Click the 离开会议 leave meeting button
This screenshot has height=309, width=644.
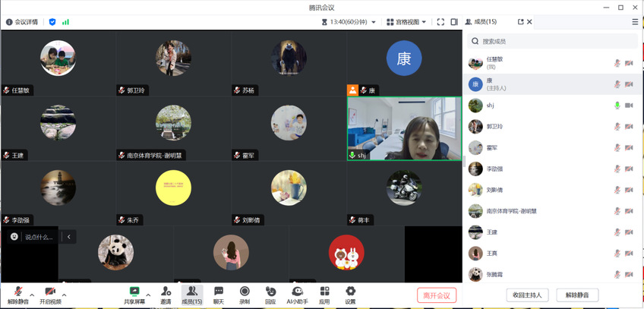[x=437, y=295]
